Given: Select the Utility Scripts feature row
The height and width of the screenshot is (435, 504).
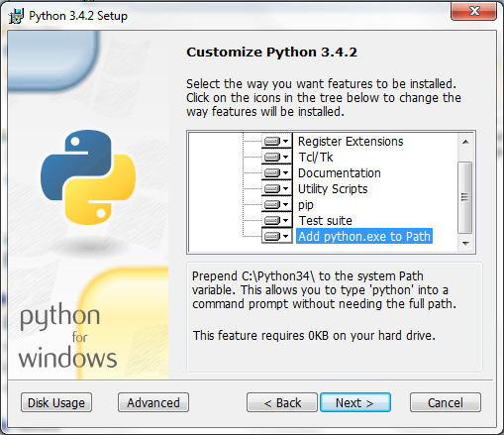Looking at the screenshot, I should point(333,189).
